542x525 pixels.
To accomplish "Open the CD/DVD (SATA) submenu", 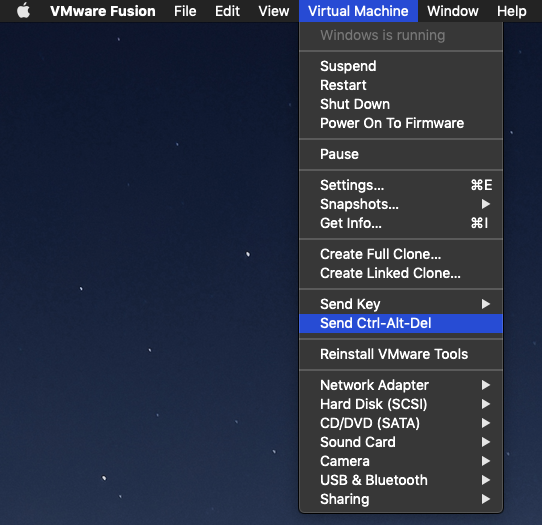I will pyautogui.click(x=401, y=423).
